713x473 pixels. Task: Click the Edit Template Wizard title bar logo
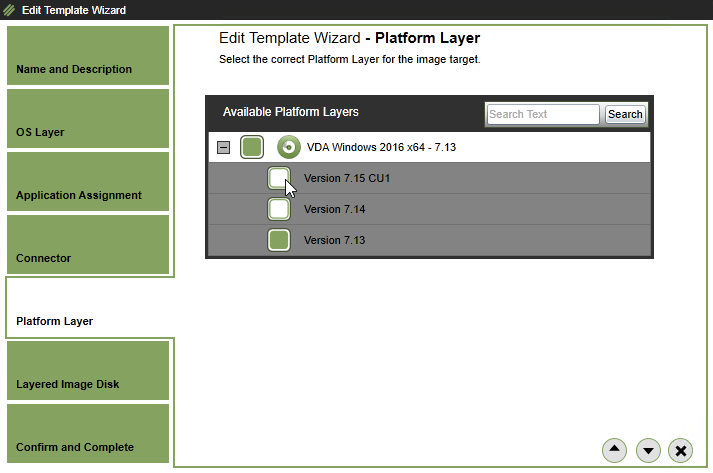9,10
